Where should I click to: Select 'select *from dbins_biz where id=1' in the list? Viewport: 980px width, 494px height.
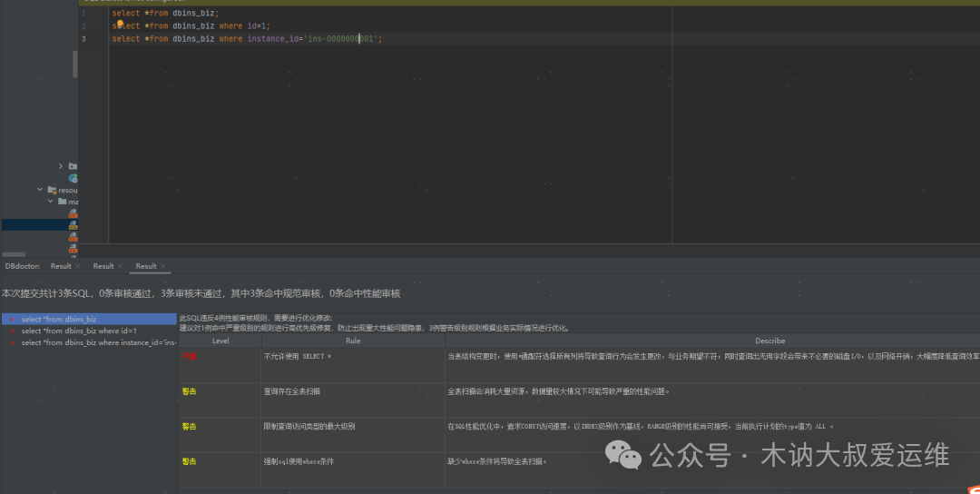[x=89, y=331]
